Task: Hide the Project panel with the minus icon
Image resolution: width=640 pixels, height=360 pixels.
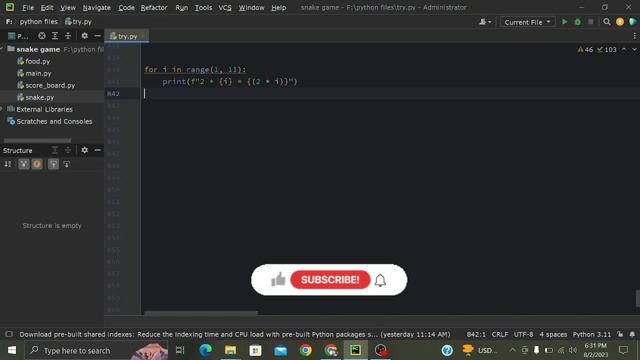Action: pyautogui.click(x=97, y=36)
